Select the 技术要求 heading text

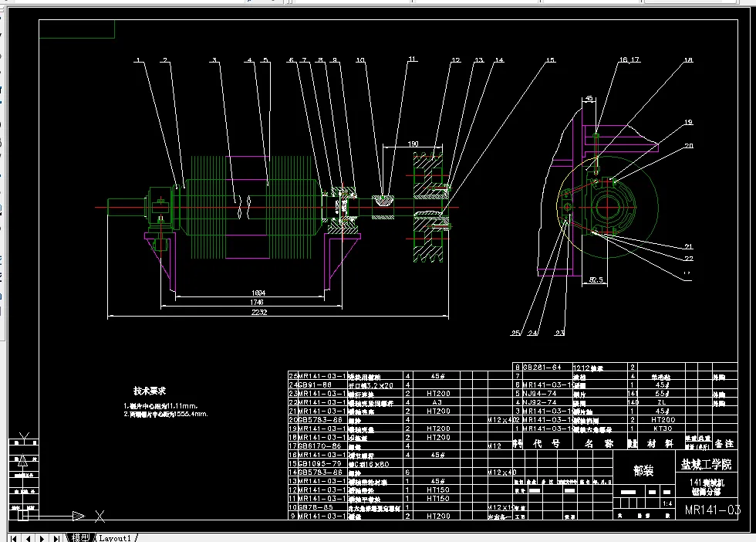coord(150,391)
